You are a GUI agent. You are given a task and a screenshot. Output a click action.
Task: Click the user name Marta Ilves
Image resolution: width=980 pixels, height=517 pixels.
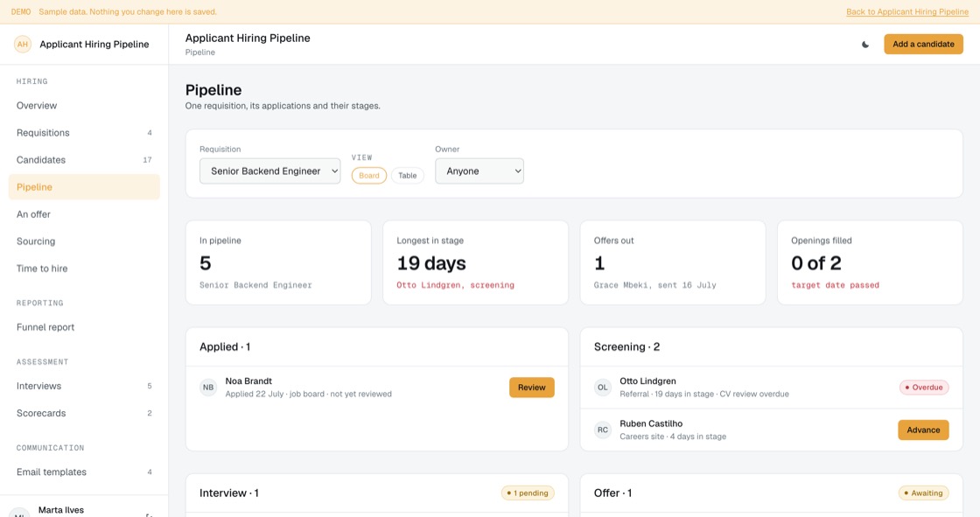61,510
